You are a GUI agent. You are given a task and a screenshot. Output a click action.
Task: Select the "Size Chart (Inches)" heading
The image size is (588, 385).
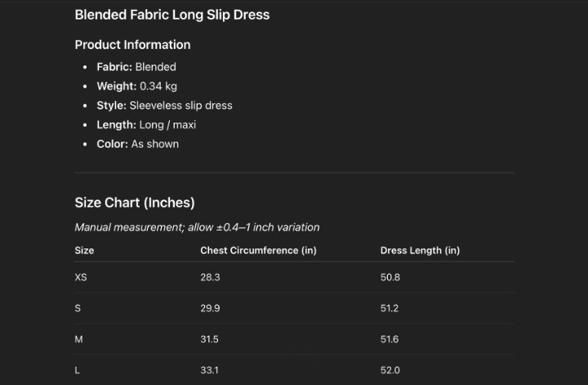pos(134,203)
